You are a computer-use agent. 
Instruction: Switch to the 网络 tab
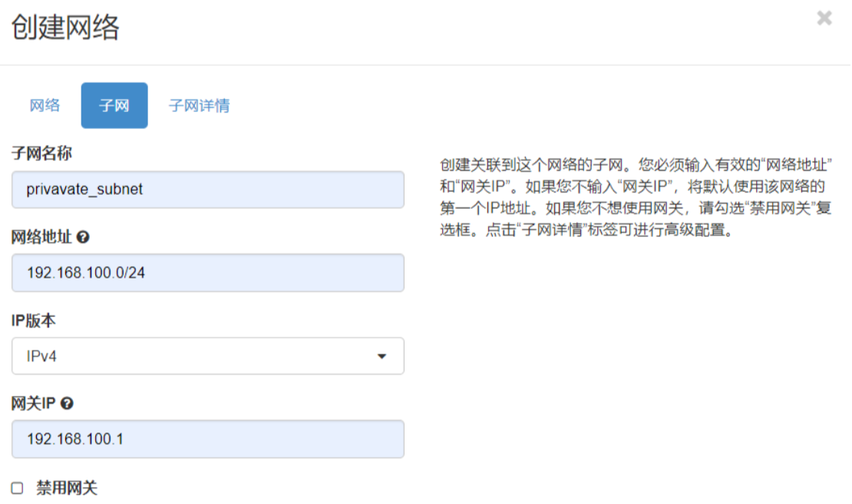[x=45, y=106]
